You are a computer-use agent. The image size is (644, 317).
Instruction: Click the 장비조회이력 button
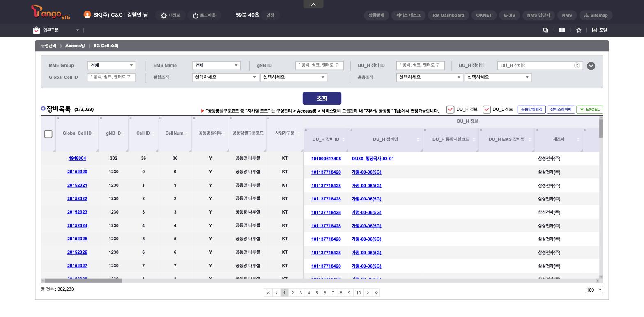click(x=561, y=109)
